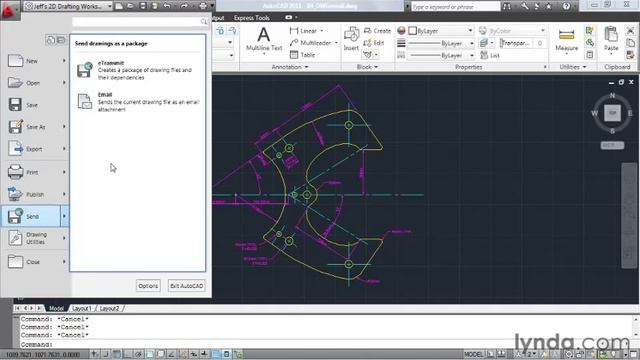Click the Options button
The width and height of the screenshot is (640, 360).
tap(148, 286)
